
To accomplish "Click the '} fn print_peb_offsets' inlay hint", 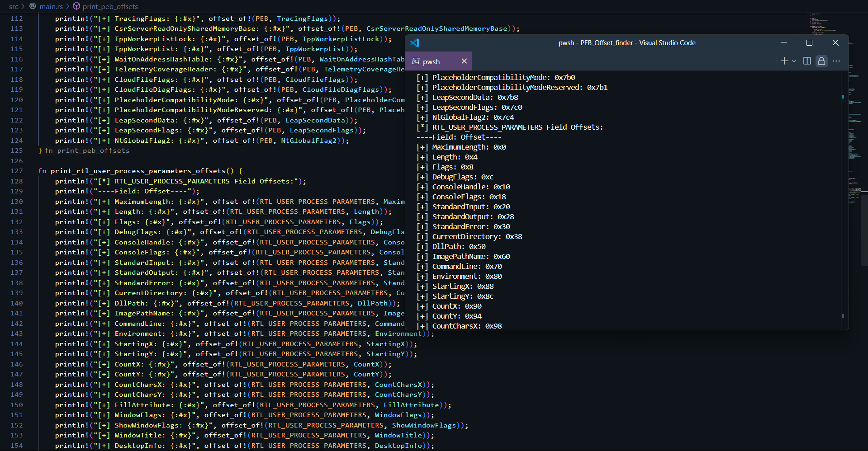I will coord(84,150).
